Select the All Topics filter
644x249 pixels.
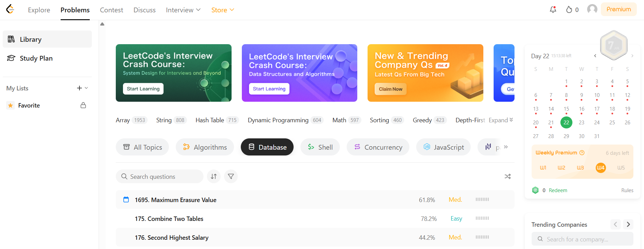[142, 147]
